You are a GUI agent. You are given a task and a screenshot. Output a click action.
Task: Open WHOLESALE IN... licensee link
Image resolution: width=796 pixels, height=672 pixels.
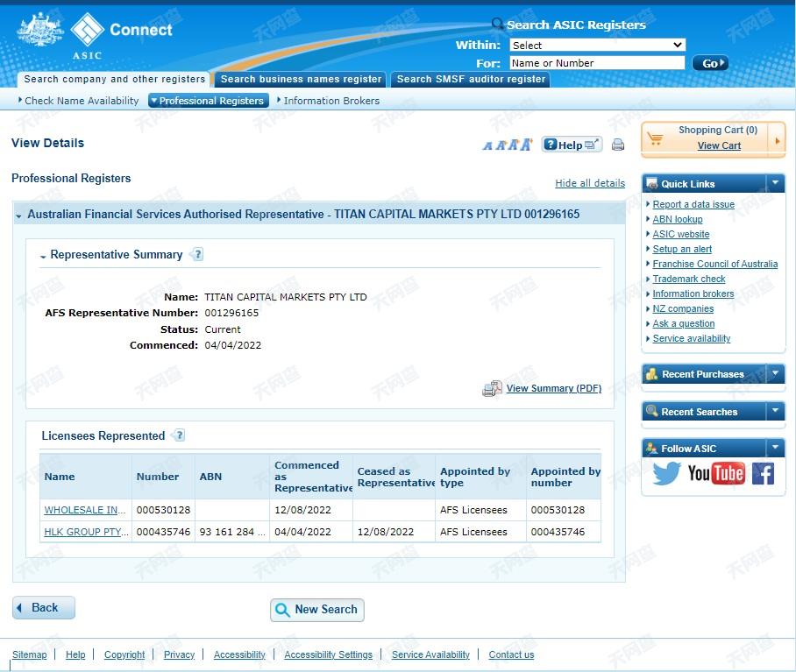85,510
